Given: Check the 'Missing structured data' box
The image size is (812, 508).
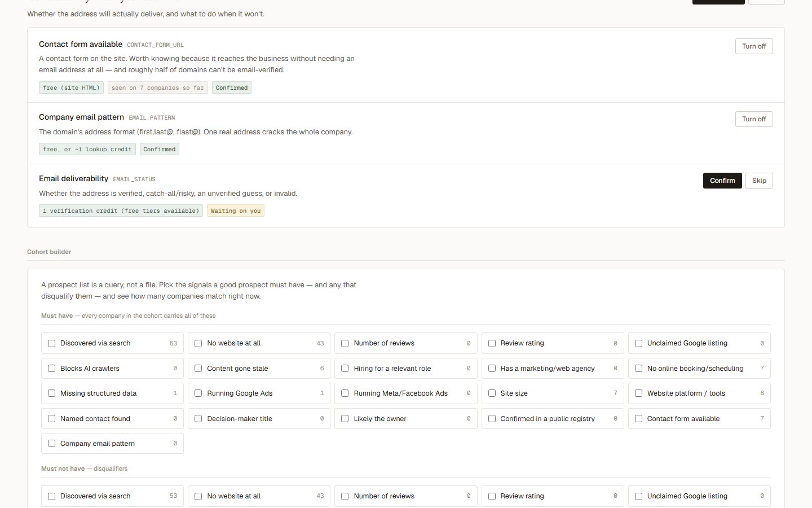Looking at the screenshot, I should click(x=52, y=393).
